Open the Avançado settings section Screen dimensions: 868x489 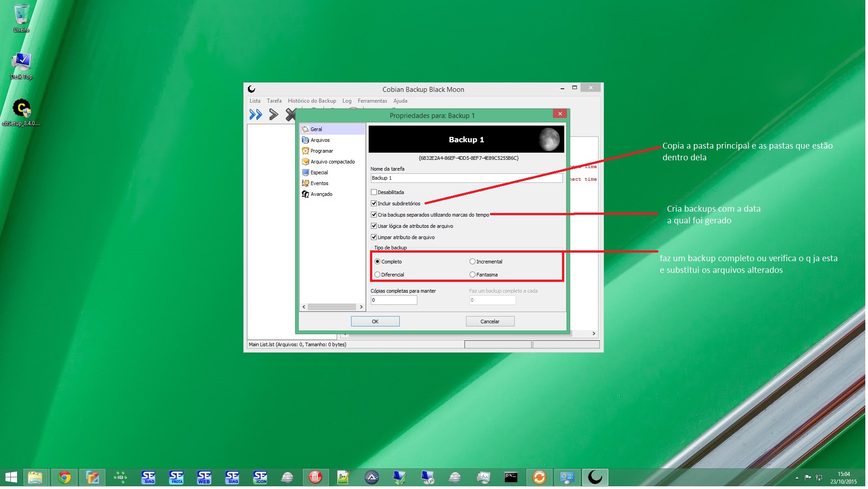click(x=321, y=195)
